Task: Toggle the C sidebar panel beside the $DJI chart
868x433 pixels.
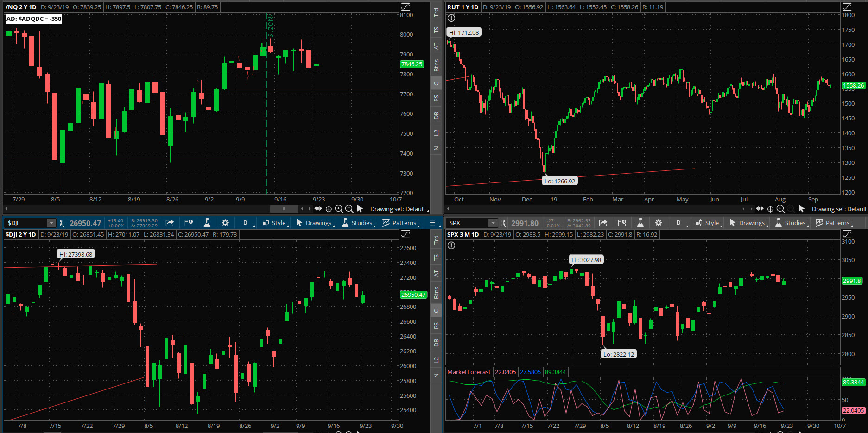Action: pos(436,311)
